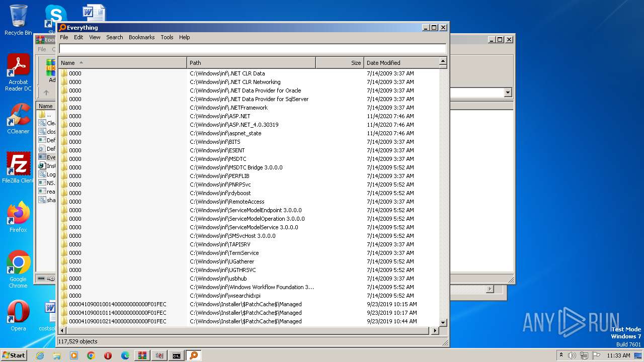Sort by the Name column header
Screen dimensions: 644x362
tap(123, 63)
